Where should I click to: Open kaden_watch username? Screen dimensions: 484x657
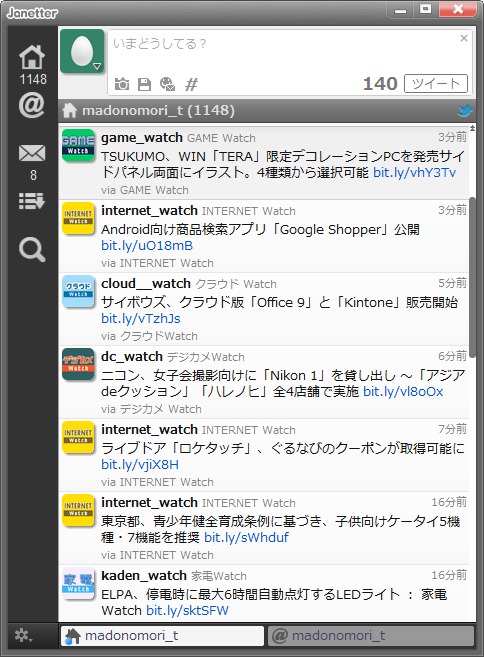click(x=144, y=576)
